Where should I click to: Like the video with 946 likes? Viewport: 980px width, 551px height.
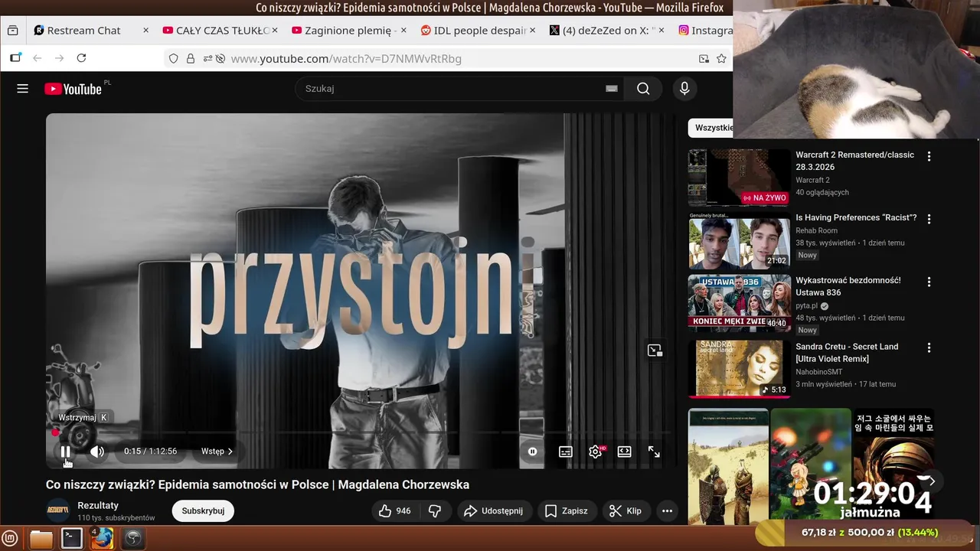click(395, 510)
